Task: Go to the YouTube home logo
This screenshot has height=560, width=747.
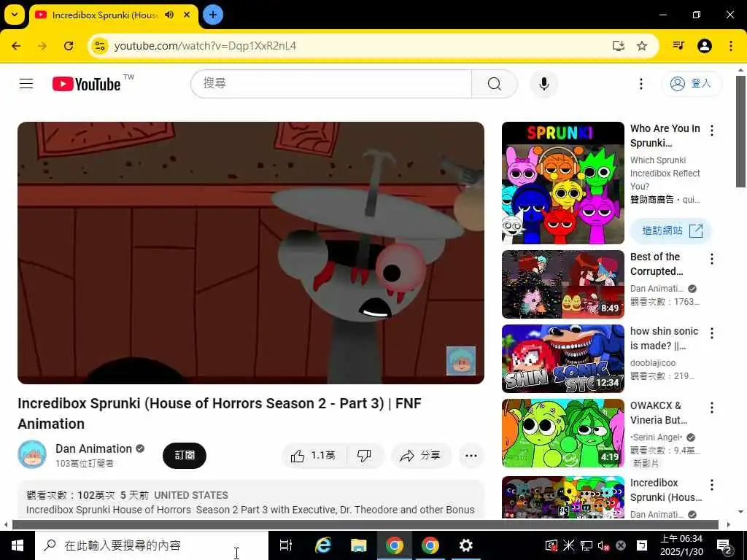Action: pos(86,84)
